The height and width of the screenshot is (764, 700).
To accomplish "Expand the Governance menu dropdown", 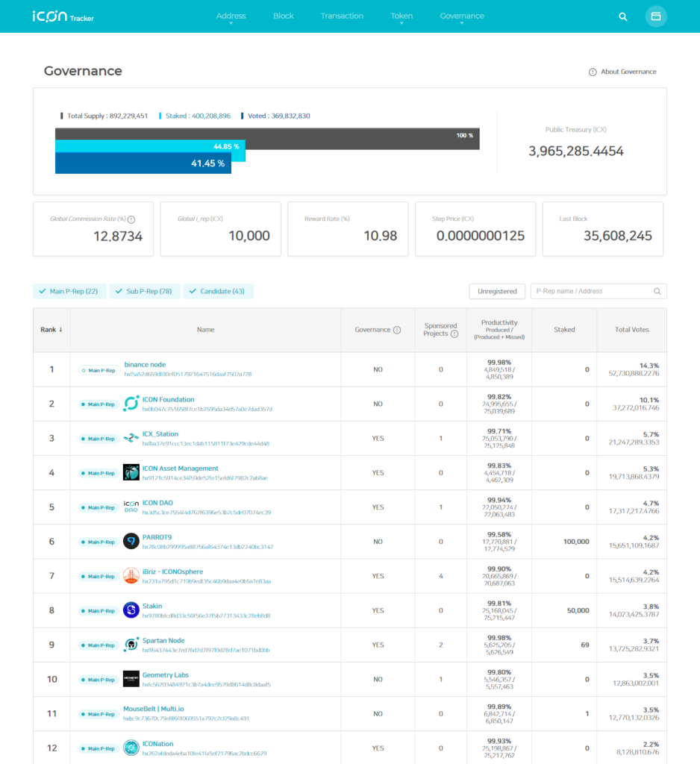I will click(462, 16).
